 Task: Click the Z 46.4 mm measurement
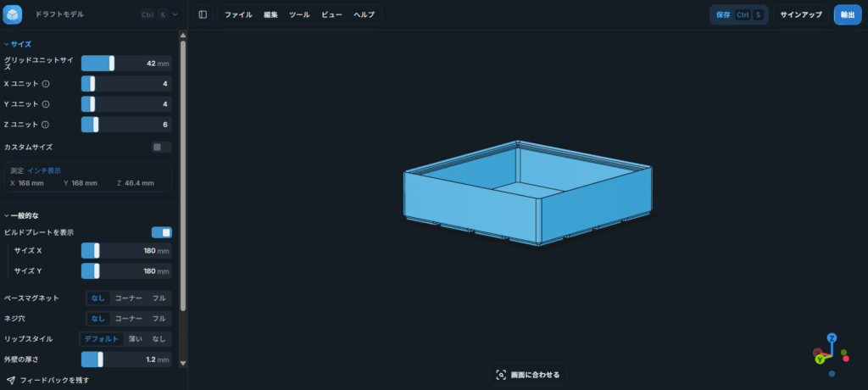pos(136,183)
